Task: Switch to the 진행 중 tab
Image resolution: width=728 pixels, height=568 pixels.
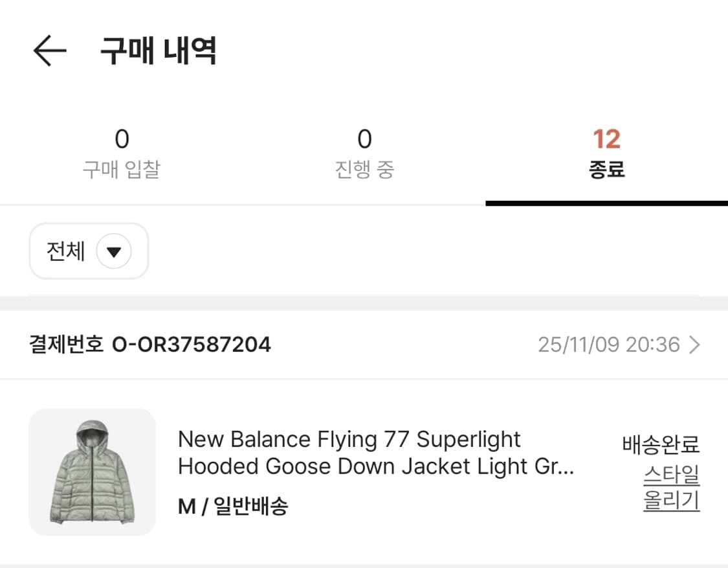Action: click(x=364, y=152)
